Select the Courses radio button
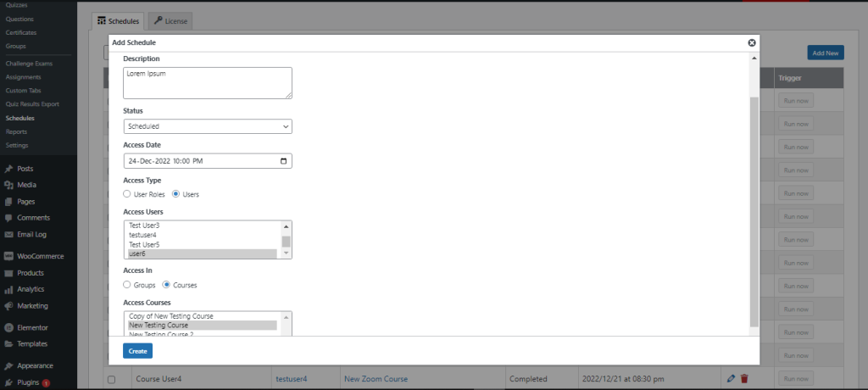The height and width of the screenshot is (390, 868). 166,285
